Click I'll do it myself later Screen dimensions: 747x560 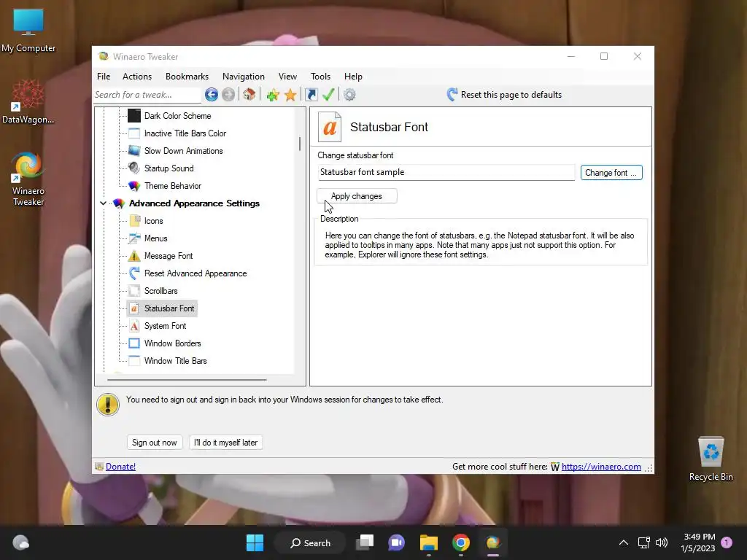coord(226,443)
